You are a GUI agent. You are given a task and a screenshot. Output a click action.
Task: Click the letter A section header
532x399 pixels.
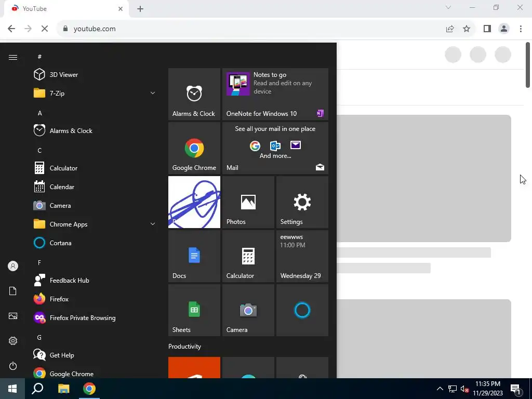point(39,113)
